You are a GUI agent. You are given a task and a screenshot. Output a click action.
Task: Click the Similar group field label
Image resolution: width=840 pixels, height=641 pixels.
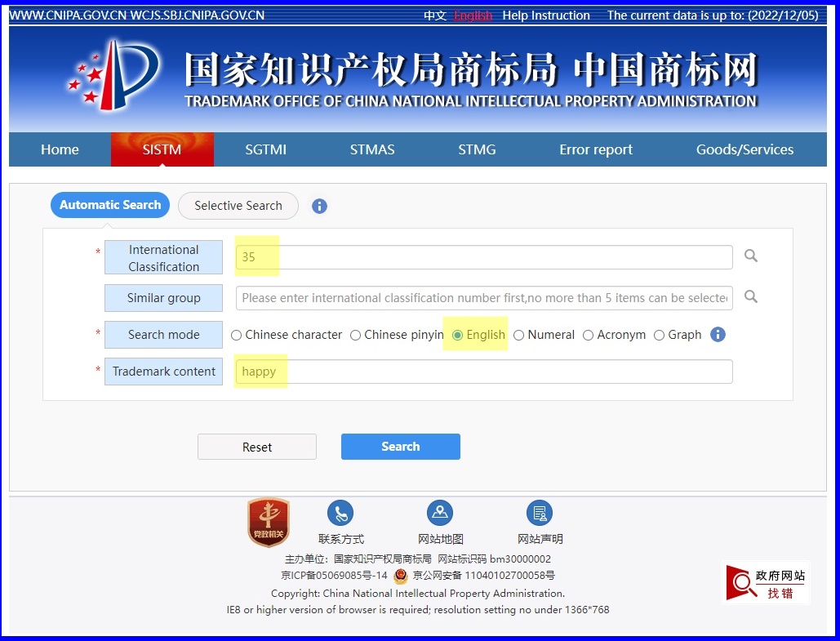(163, 298)
